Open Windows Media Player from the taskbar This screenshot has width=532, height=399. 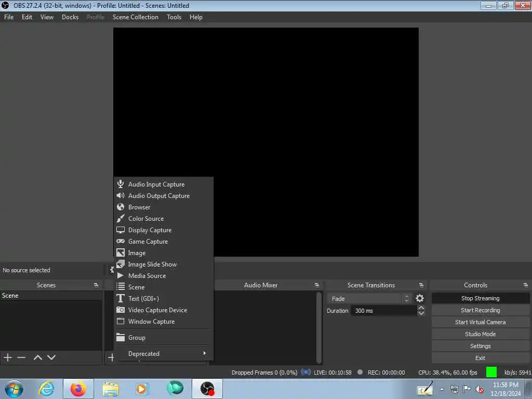click(x=141, y=389)
